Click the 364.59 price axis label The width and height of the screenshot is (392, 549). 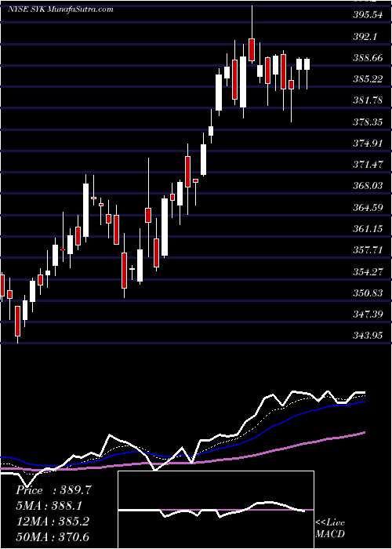pos(368,208)
